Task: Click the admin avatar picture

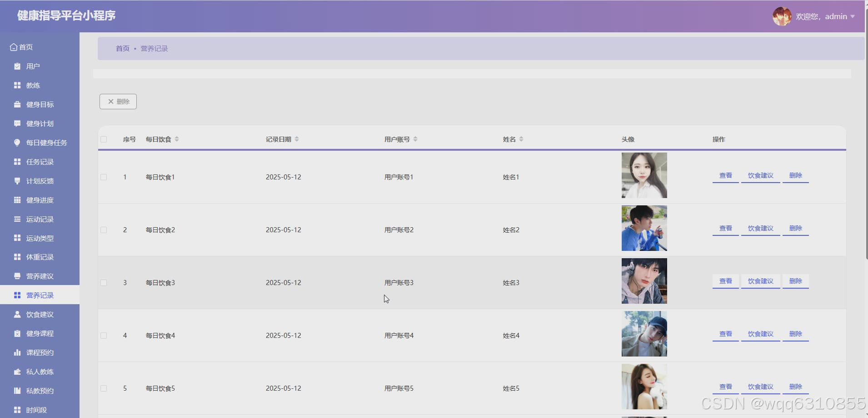Action: pos(782,16)
